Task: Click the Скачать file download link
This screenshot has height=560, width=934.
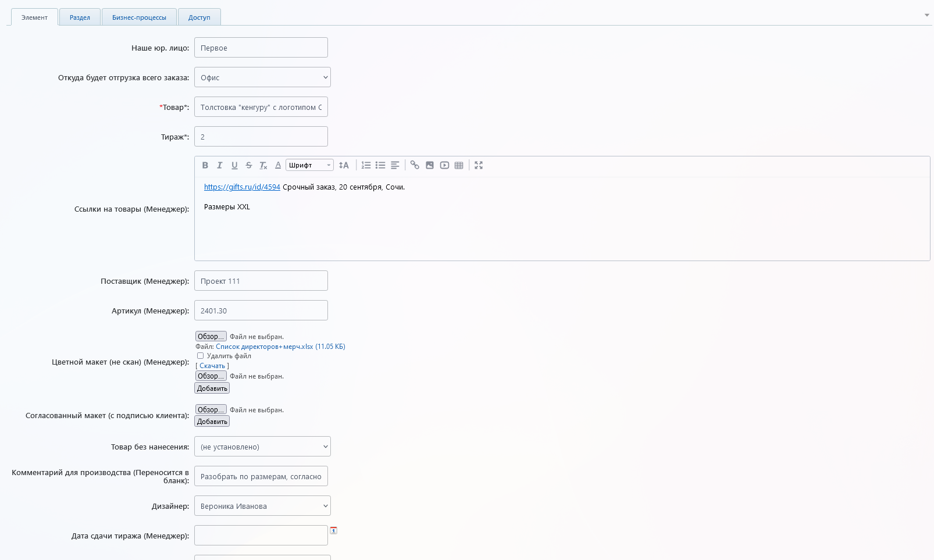Action: tap(212, 366)
